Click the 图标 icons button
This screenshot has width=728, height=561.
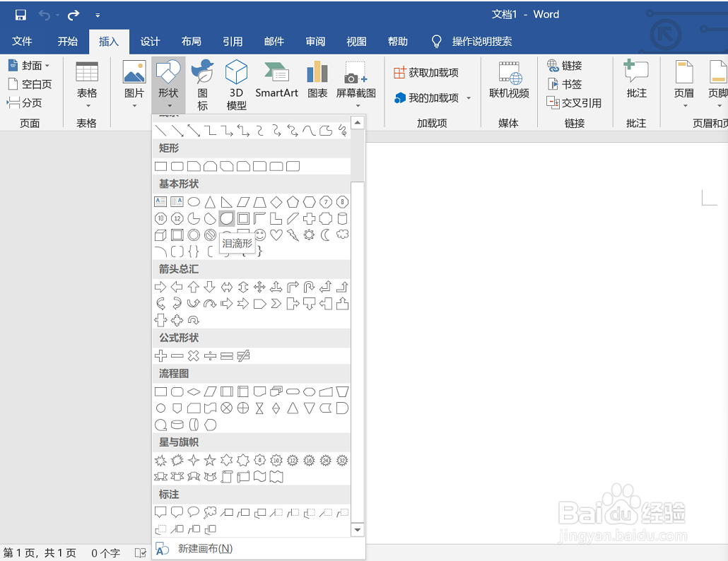[202, 85]
